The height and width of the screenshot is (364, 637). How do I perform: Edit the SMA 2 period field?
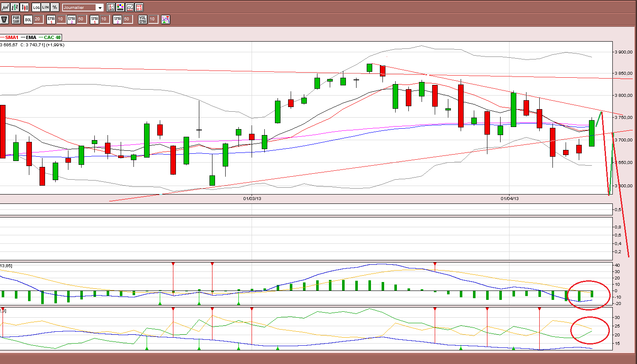tap(127, 19)
